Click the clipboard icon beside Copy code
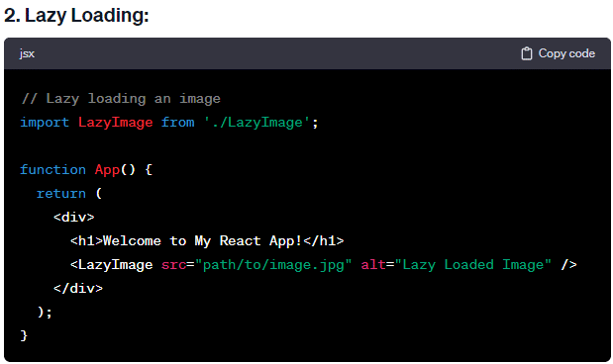613x364 pixels. (x=527, y=53)
